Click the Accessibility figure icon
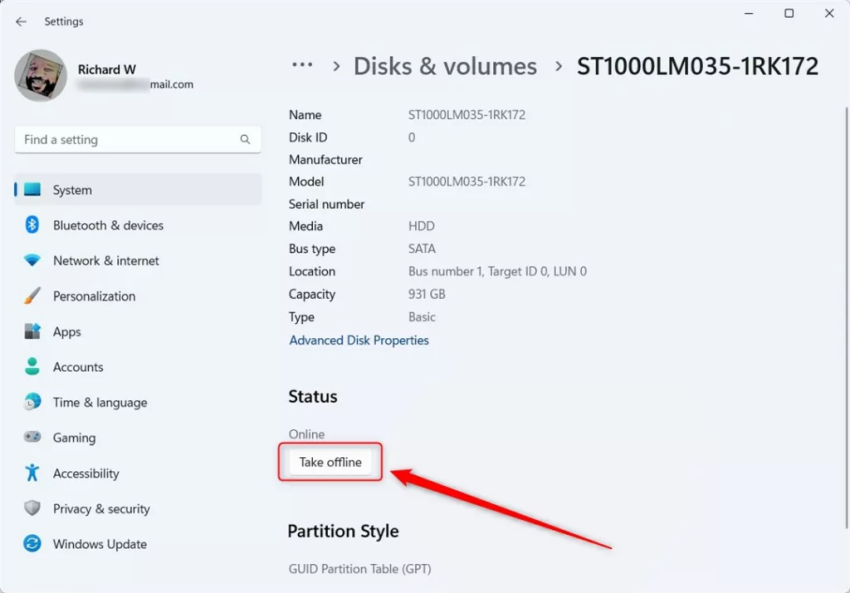The height and width of the screenshot is (593, 850). tap(33, 473)
